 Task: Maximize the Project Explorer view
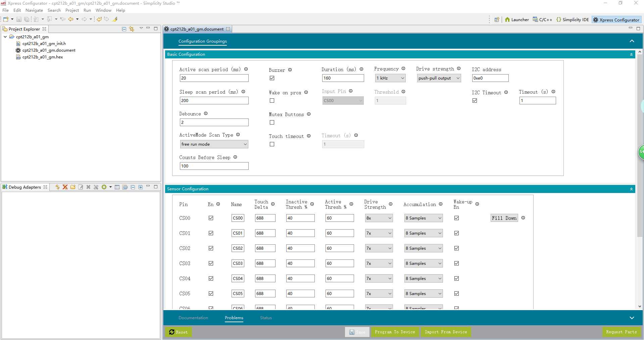[x=156, y=29]
